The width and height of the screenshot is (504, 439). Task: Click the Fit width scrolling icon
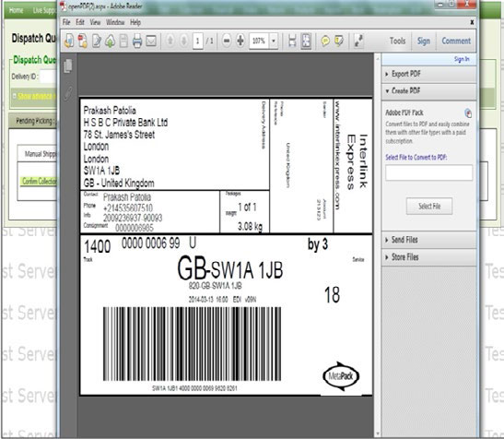click(x=292, y=41)
